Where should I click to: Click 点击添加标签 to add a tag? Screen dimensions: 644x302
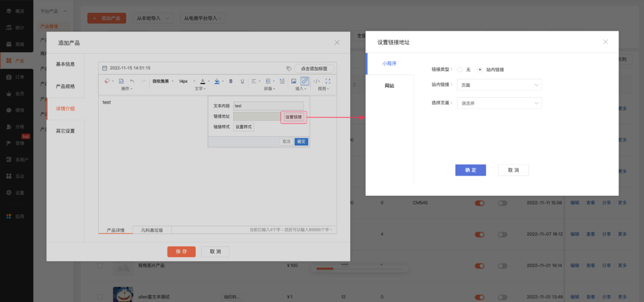(x=314, y=69)
